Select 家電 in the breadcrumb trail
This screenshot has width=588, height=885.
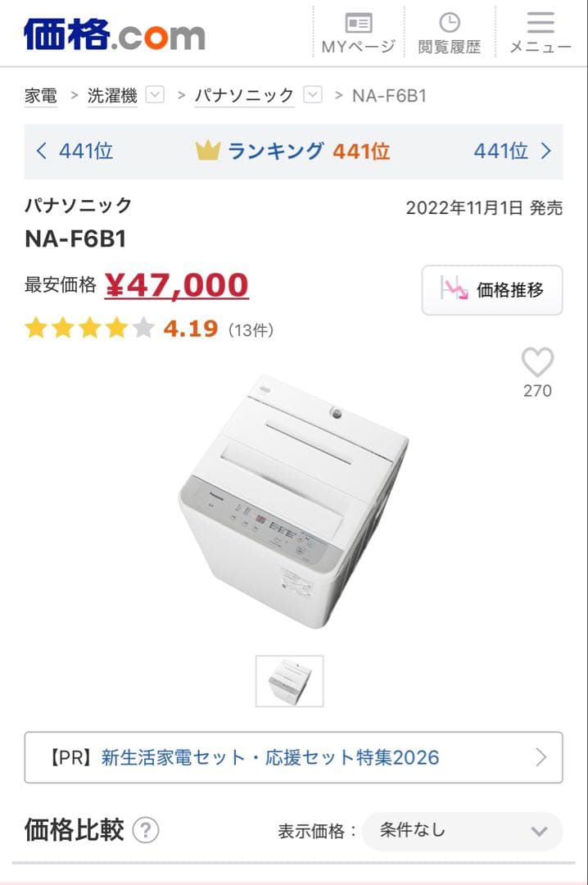41,96
